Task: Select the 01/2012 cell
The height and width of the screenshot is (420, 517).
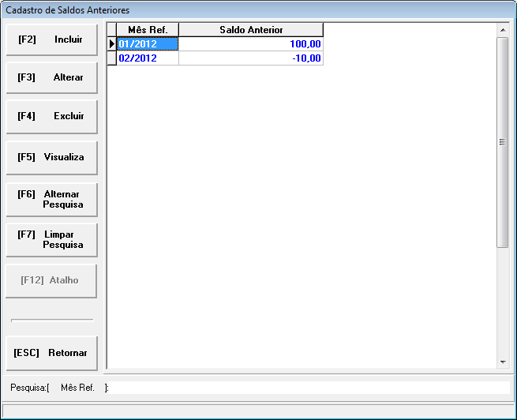Action: 148,44
